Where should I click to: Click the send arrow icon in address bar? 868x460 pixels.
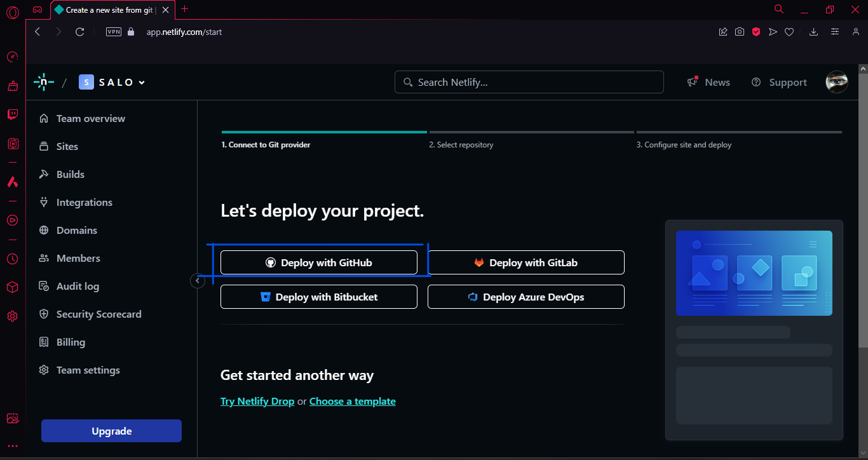pyautogui.click(x=773, y=32)
